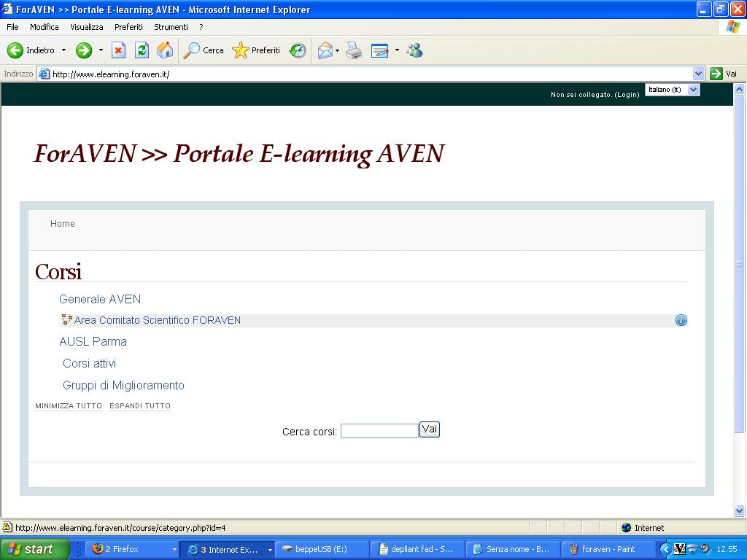Click ESPANDI TUTTO
Screen dimensions: 747x560
pos(139,405)
